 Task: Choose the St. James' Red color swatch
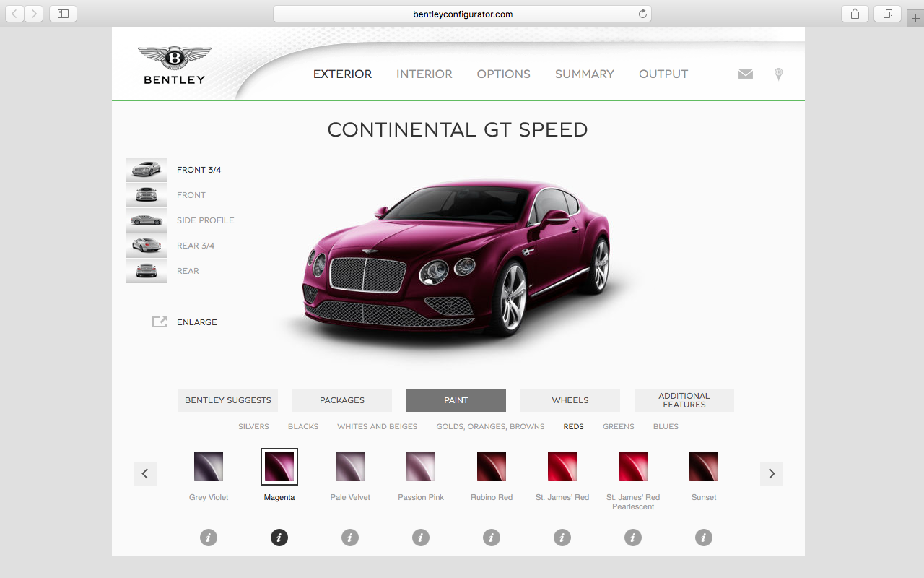(562, 467)
